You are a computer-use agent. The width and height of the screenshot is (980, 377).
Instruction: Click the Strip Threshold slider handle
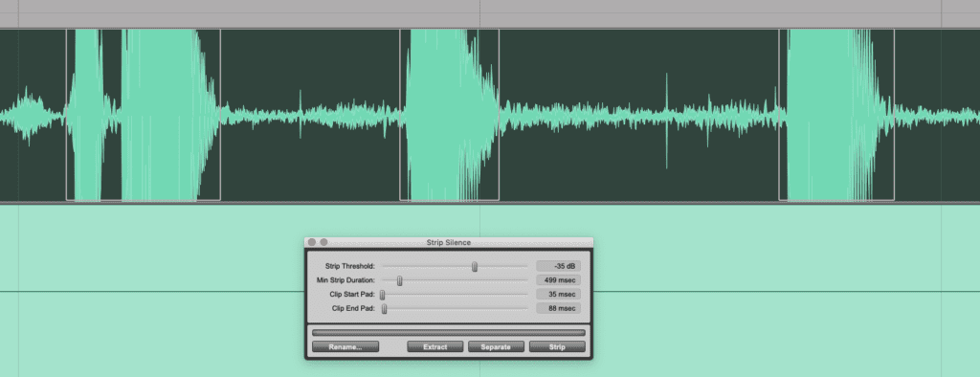coord(475,267)
